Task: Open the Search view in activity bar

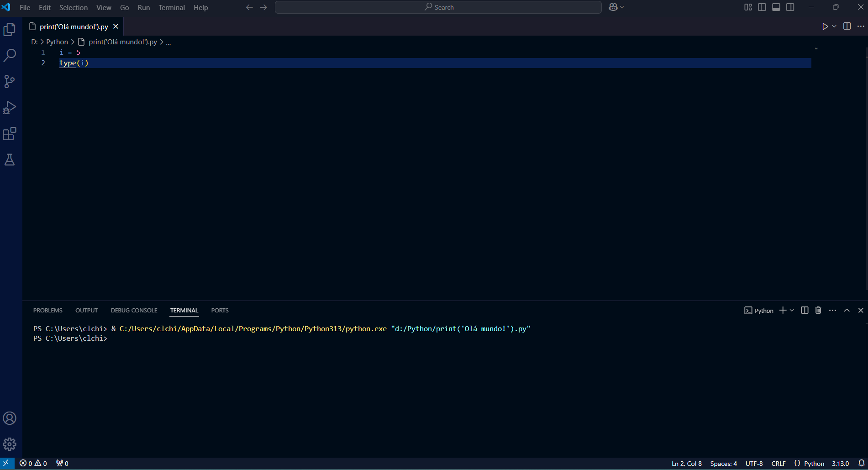Action: pos(10,56)
